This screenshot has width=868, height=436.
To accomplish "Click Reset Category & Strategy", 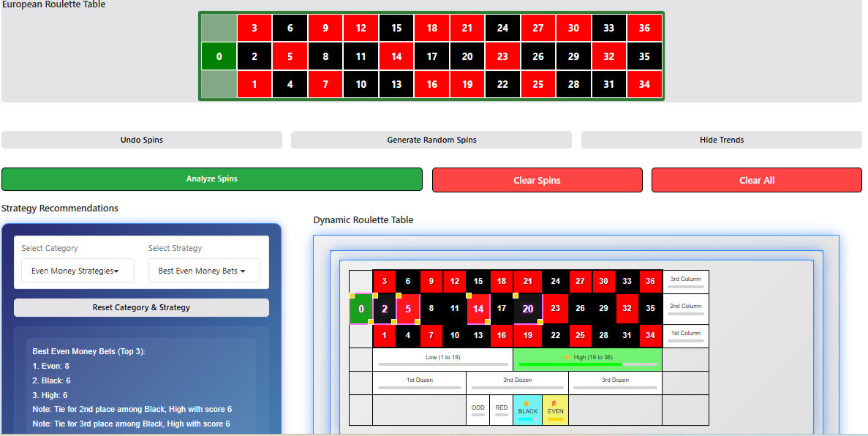I will (x=141, y=307).
